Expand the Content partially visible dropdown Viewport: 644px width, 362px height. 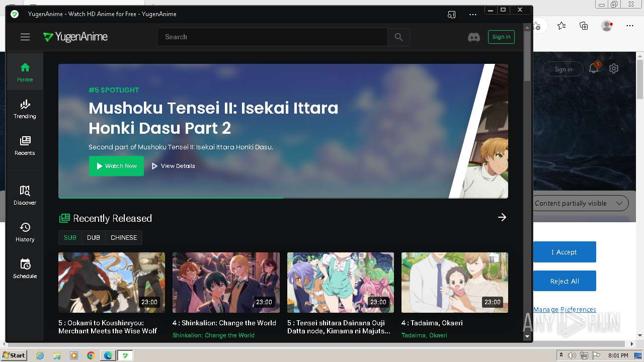581,203
